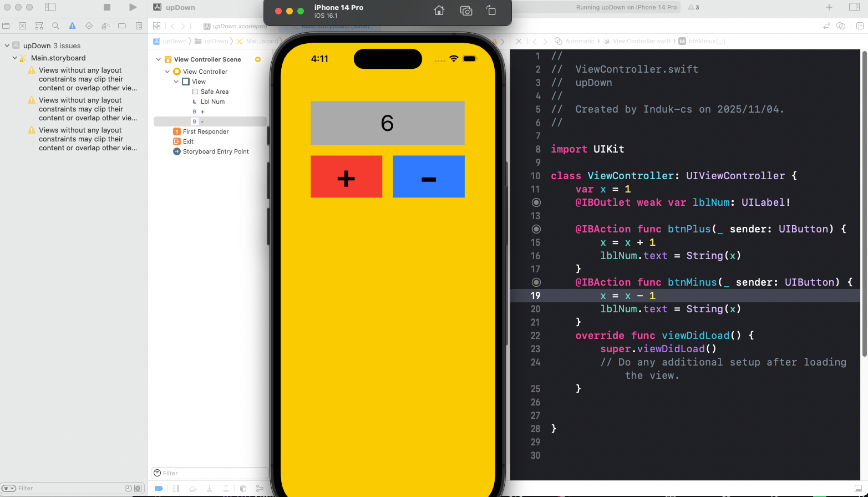Toggle the right inspector panel
Viewport: 868px width, 497px height.
(x=854, y=7)
